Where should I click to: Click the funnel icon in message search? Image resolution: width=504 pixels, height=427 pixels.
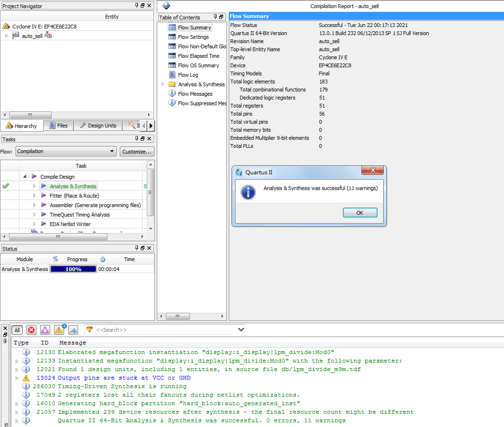click(90, 329)
